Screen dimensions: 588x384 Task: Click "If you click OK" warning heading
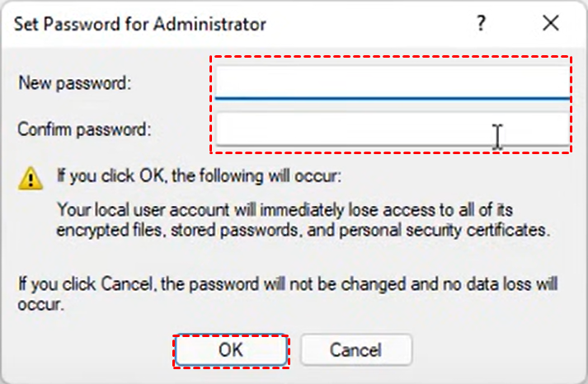tap(199, 176)
